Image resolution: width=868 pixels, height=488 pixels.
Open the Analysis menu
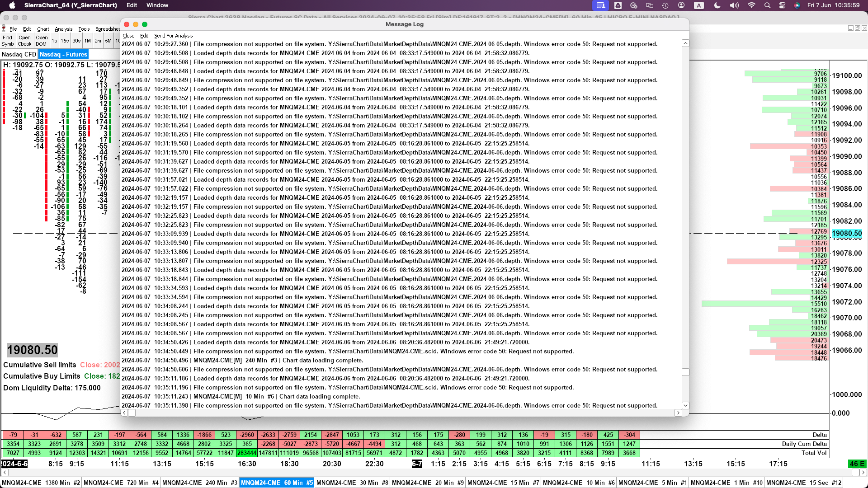coord(63,29)
